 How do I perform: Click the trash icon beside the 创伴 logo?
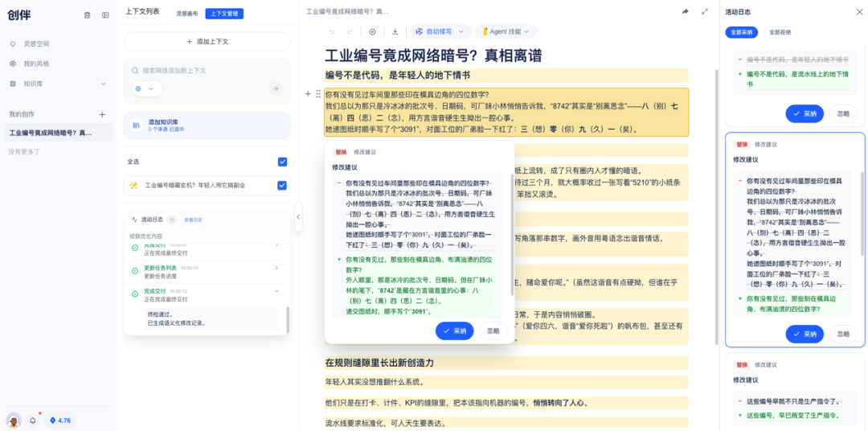(x=88, y=14)
